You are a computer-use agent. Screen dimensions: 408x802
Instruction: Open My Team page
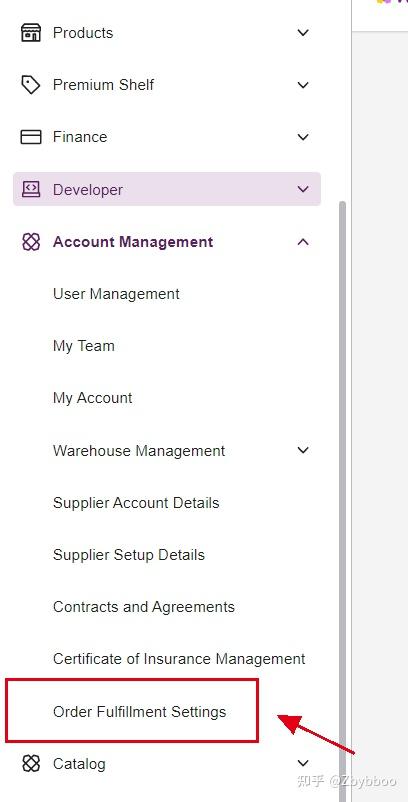point(83,346)
